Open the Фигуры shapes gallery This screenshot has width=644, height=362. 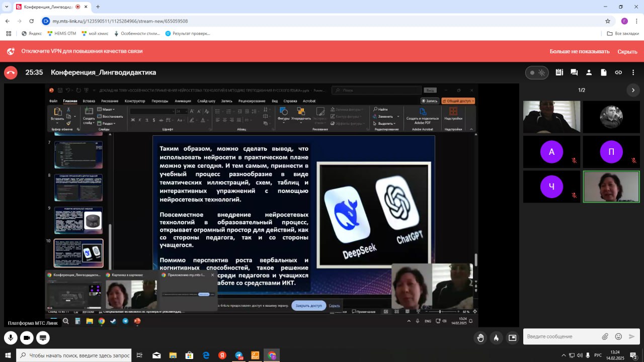(x=283, y=115)
